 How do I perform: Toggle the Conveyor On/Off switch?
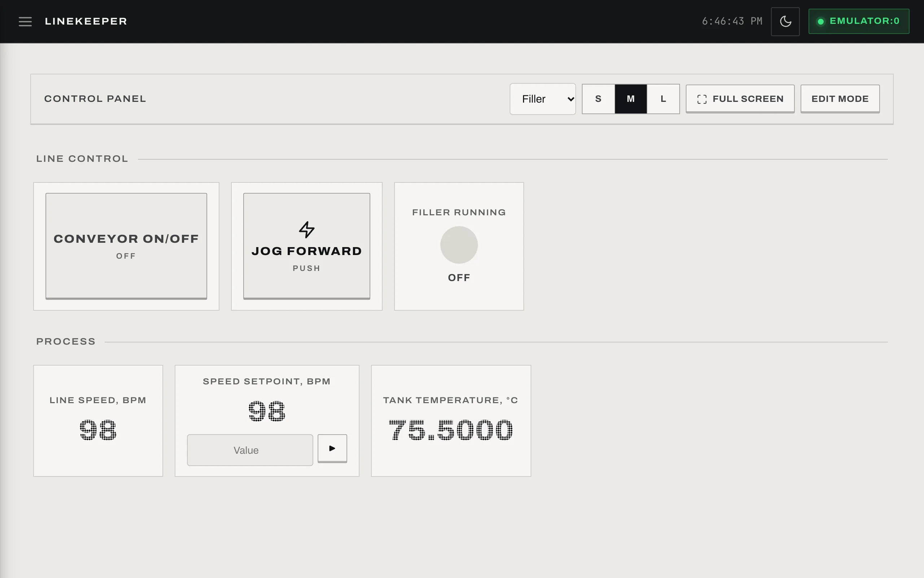(x=126, y=246)
